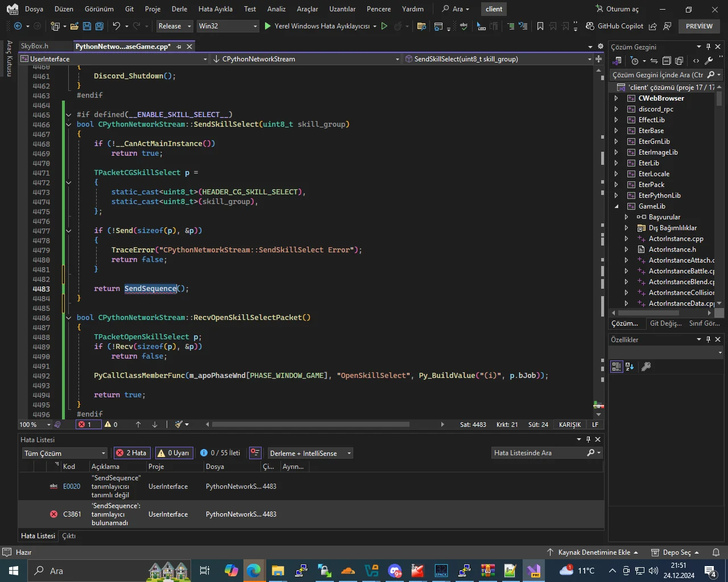Click the start without debugging play icon
Screen dimensions: 728x582
pos(384,26)
